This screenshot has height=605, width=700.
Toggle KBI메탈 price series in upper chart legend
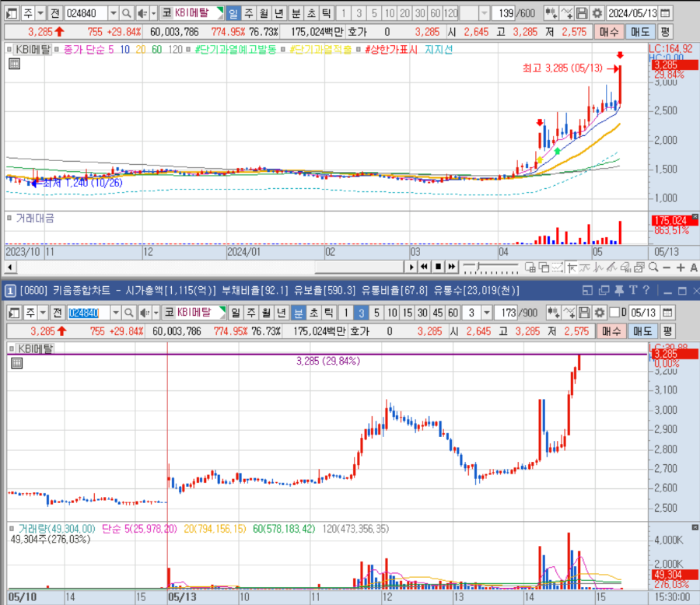9,50
